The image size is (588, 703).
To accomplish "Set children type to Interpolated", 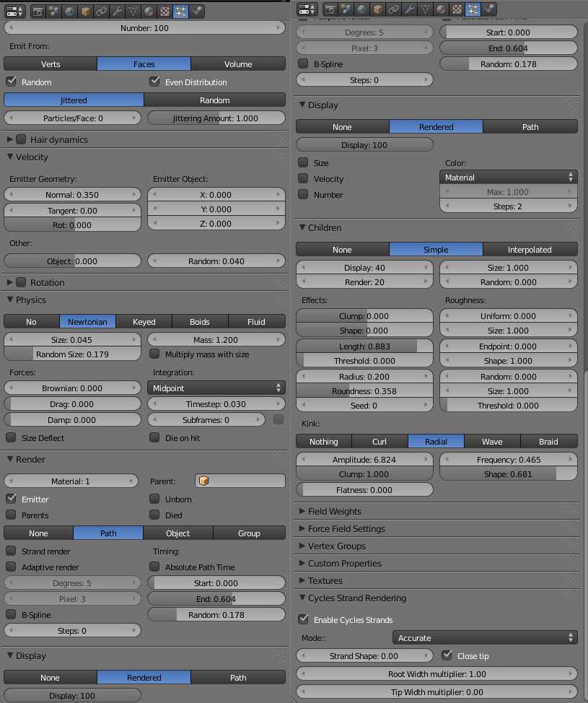I will pyautogui.click(x=530, y=249).
